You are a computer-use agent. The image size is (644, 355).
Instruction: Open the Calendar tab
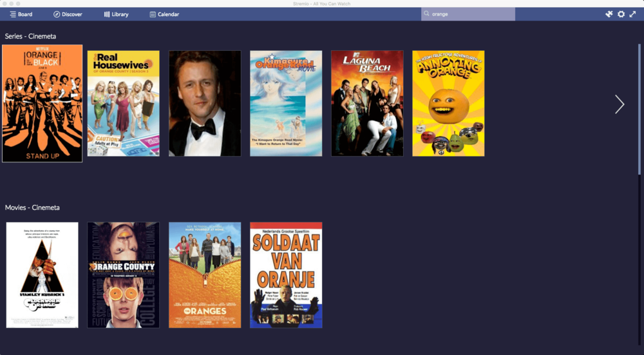pyautogui.click(x=164, y=14)
